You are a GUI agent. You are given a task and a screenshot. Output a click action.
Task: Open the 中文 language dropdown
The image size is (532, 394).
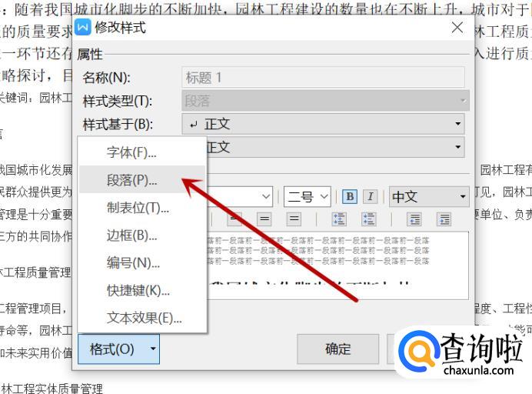click(x=429, y=197)
